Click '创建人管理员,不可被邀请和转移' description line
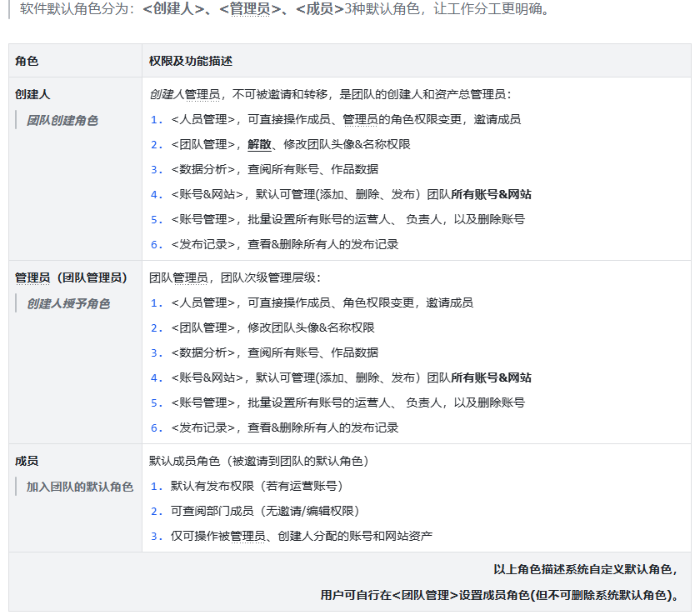Screen dimensions: 700x615 pyautogui.click(x=330, y=94)
